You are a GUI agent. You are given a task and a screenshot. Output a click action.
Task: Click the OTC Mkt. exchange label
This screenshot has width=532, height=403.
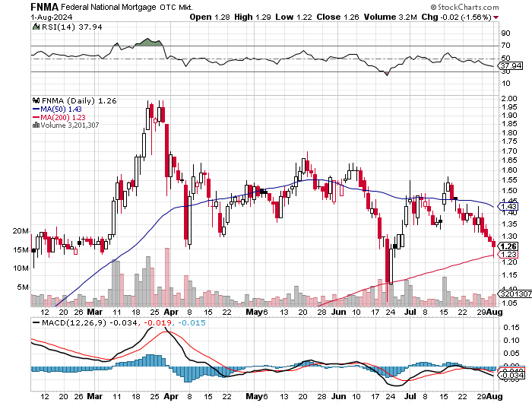click(176, 7)
